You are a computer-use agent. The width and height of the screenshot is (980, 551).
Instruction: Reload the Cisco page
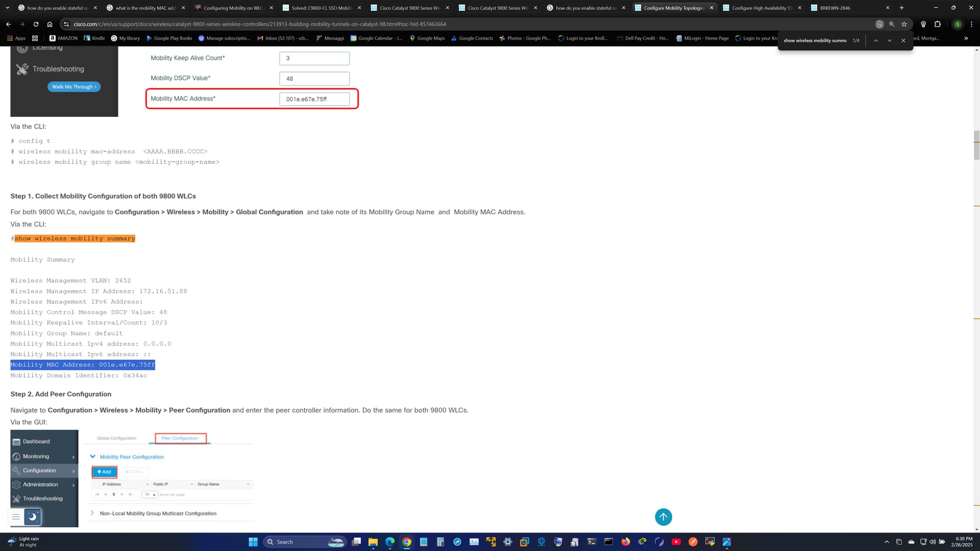[x=36, y=24]
